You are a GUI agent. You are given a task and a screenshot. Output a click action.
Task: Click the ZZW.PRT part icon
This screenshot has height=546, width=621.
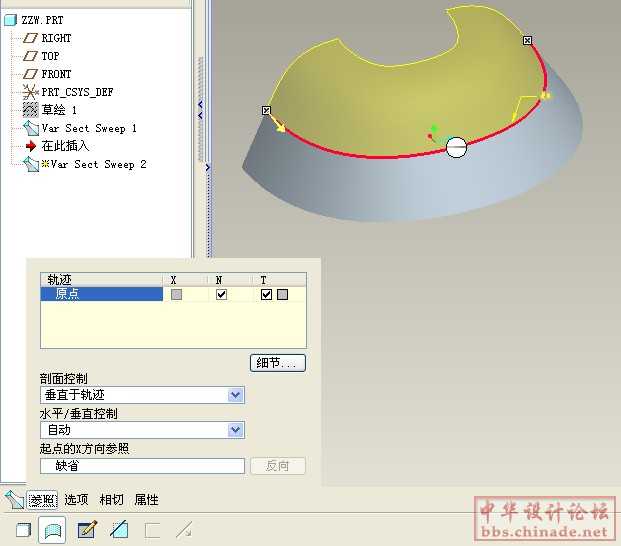coord(10,20)
